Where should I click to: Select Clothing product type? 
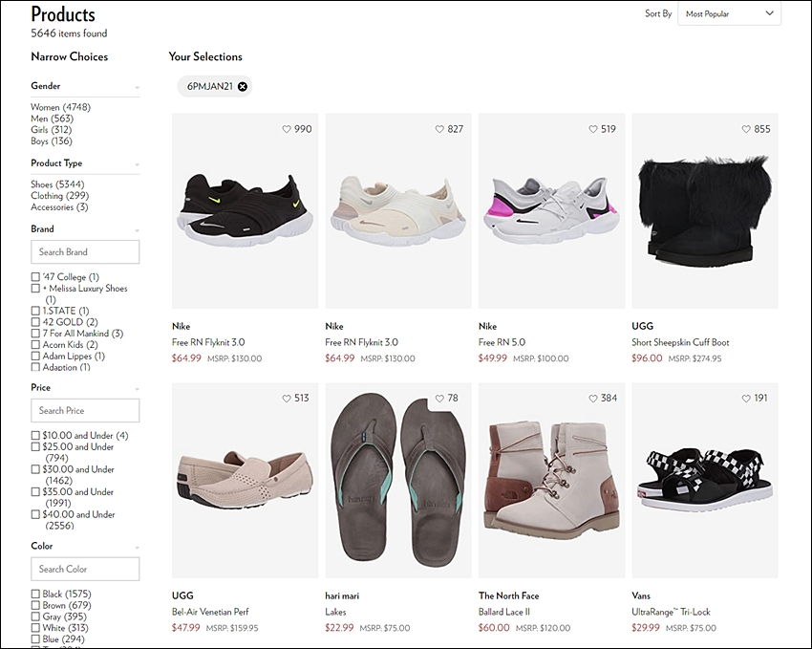(x=47, y=196)
